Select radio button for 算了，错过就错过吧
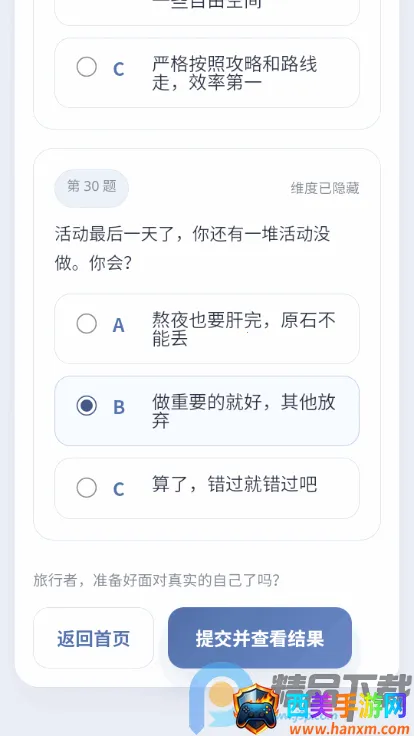This screenshot has height=736, width=414. (x=87, y=488)
